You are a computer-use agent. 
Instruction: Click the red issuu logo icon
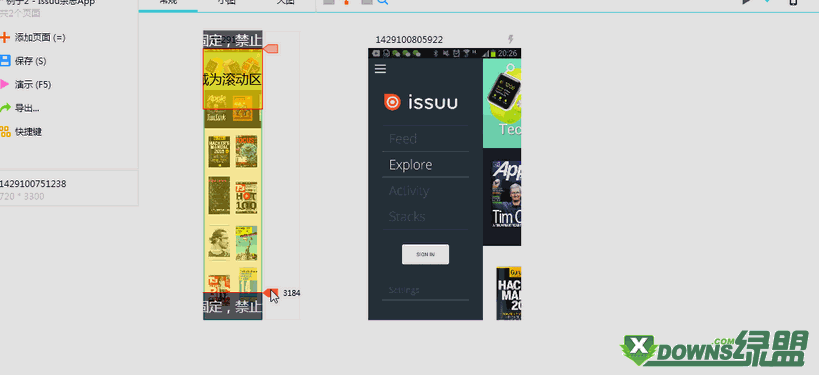[x=392, y=102]
